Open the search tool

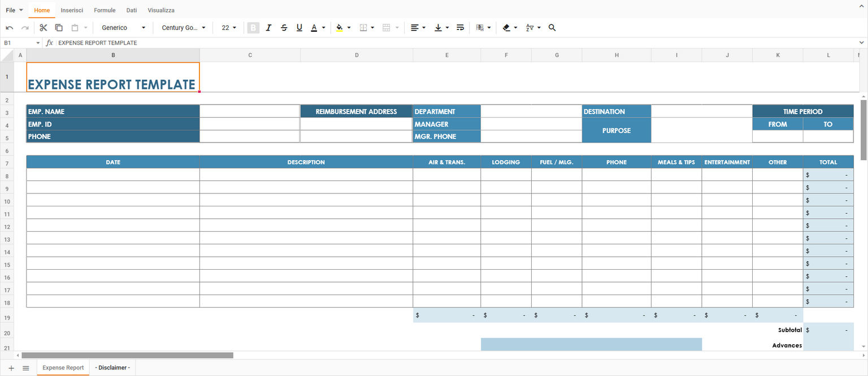click(x=552, y=27)
